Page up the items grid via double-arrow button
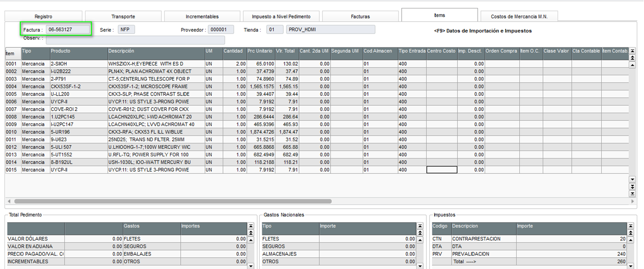 (x=632, y=58)
